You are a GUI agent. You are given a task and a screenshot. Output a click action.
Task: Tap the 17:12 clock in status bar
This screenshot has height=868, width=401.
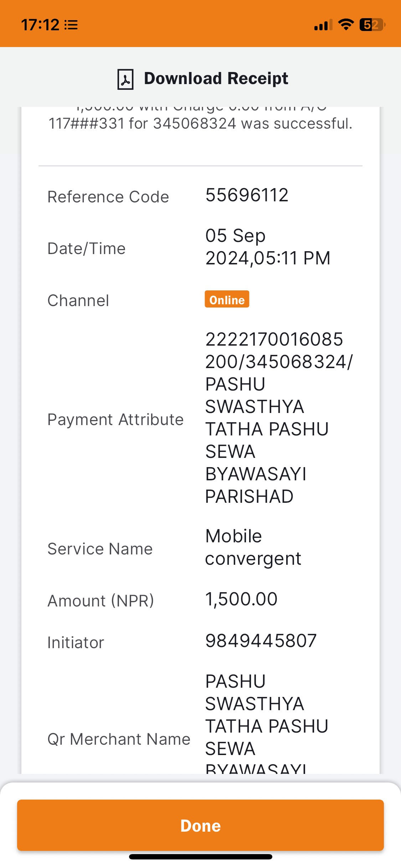40,25
